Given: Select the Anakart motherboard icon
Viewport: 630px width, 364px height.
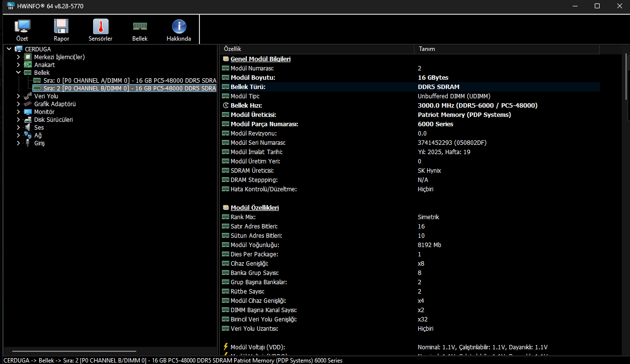Looking at the screenshot, I should 28,65.
